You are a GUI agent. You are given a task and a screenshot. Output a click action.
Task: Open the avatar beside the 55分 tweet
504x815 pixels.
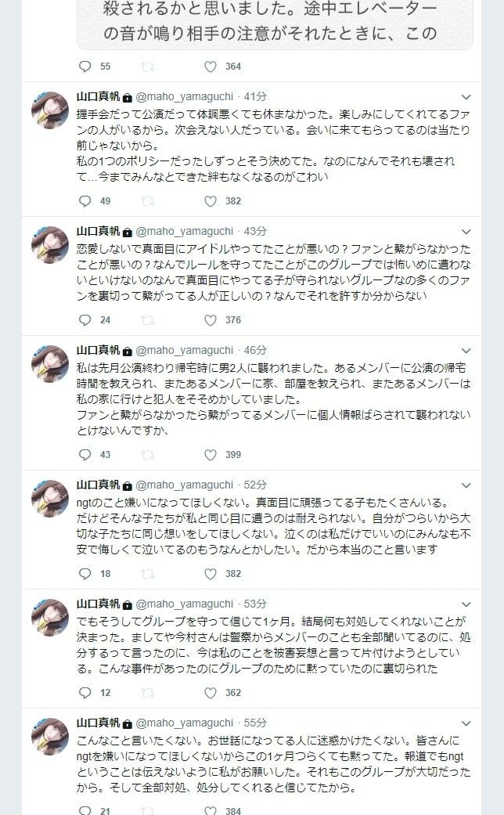tap(50, 737)
